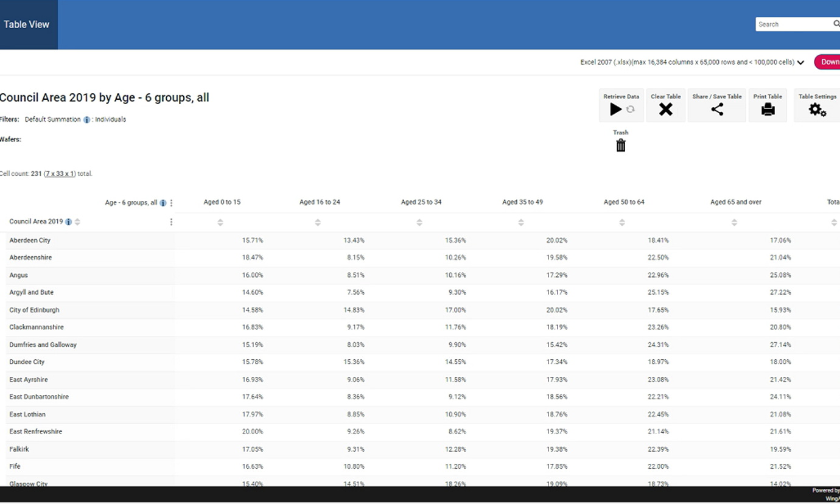Open Share / Save Table

pyautogui.click(x=717, y=110)
